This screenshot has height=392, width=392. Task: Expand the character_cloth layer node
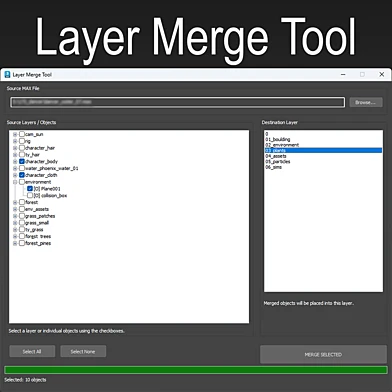coord(15,175)
